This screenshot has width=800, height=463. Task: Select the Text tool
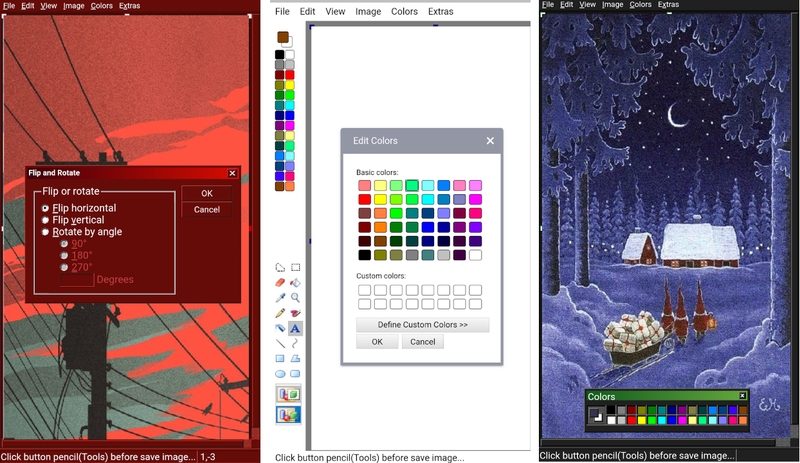pos(295,328)
